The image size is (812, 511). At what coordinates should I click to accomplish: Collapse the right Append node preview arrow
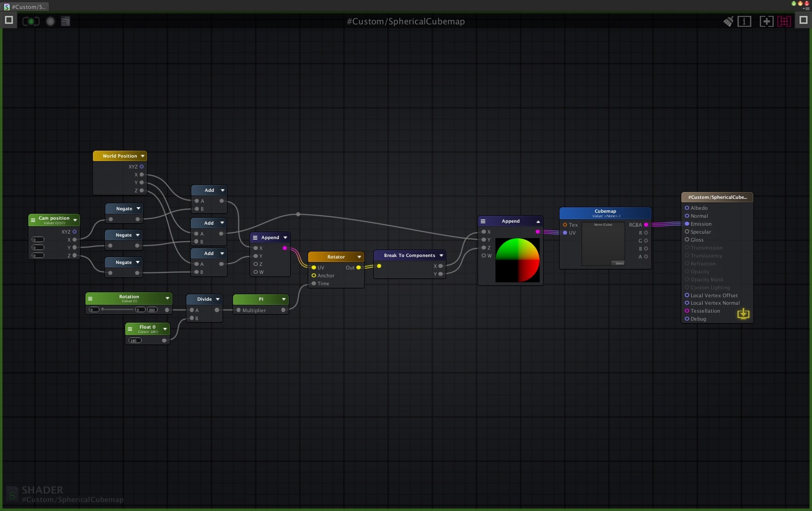538,222
